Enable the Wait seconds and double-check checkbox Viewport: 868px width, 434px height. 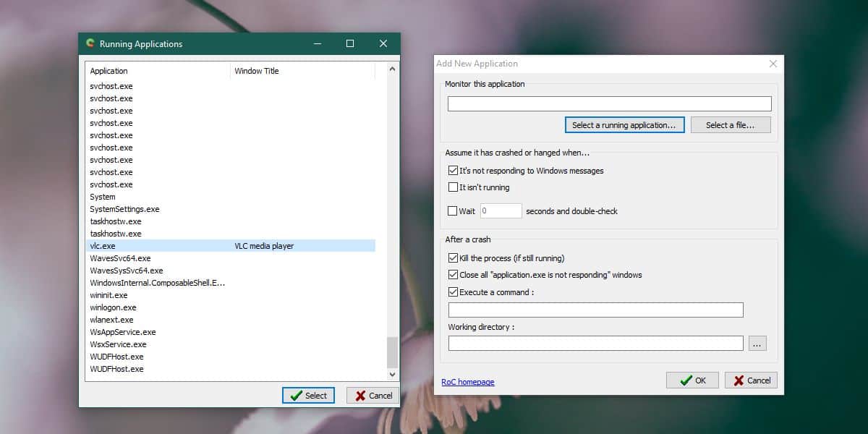(x=453, y=211)
